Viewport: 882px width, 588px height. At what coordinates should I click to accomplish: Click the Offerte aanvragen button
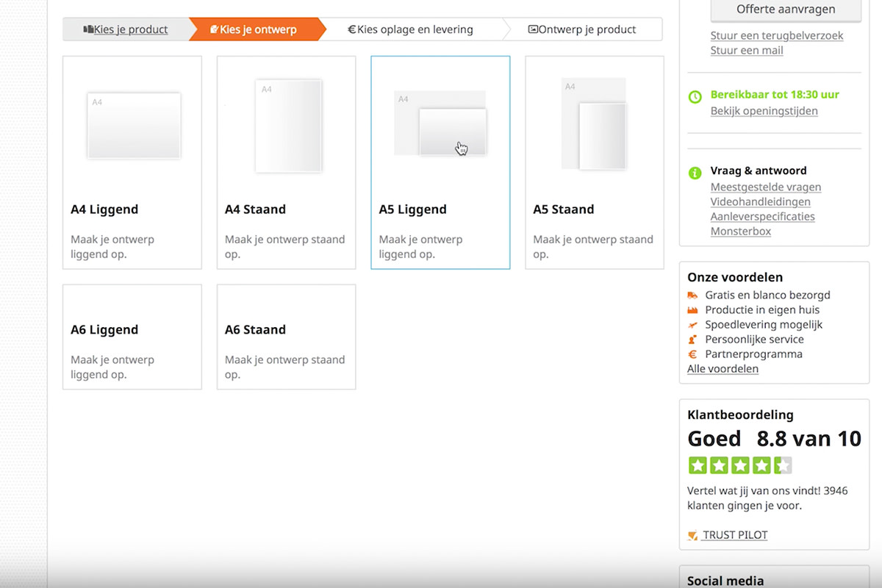(x=786, y=10)
